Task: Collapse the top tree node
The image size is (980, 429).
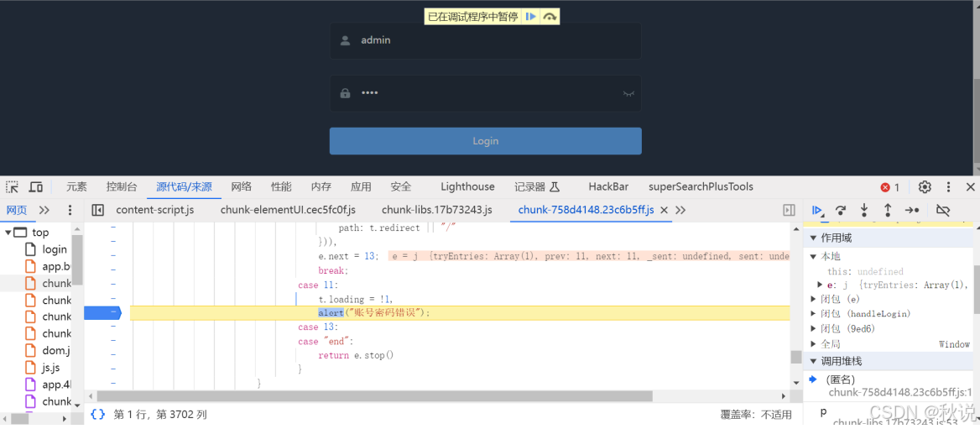Action: (x=8, y=233)
